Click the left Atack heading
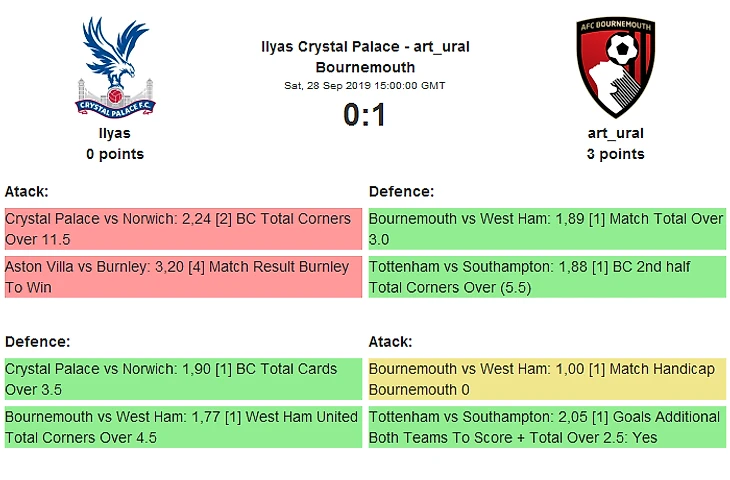The height and width of the screenshot is (480, 730). pyautogui.click(x=27, y=191)
